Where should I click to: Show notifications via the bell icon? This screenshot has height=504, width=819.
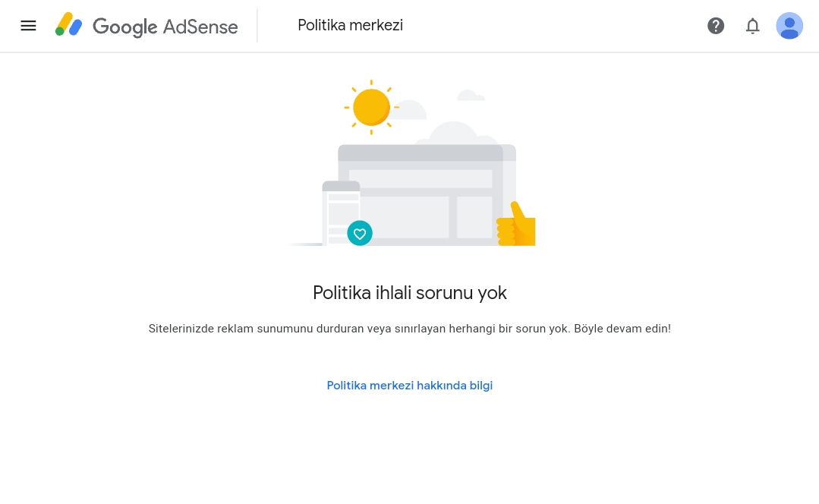(x=752, y=26)
